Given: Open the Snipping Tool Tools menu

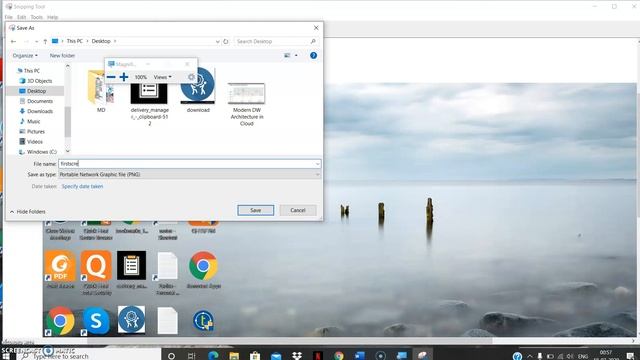Looking at the screenshot, I should 36,17.
